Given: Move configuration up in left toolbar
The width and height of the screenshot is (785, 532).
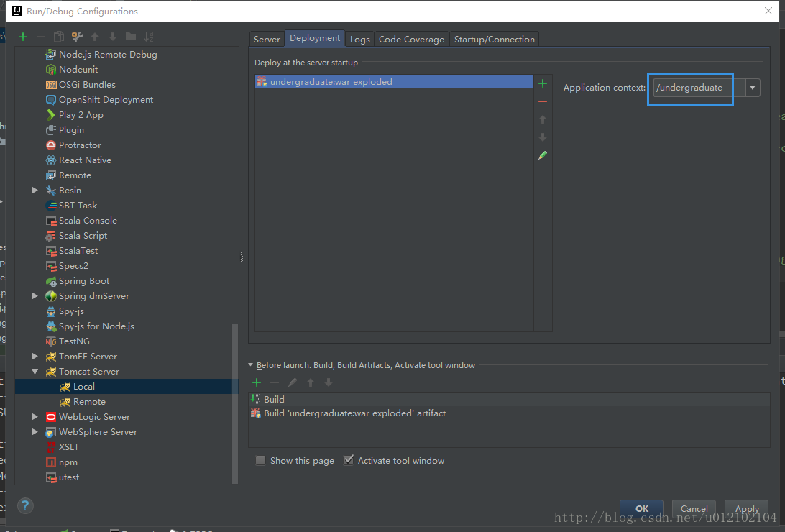Looking at the screenshot, I should pos(95,37).
